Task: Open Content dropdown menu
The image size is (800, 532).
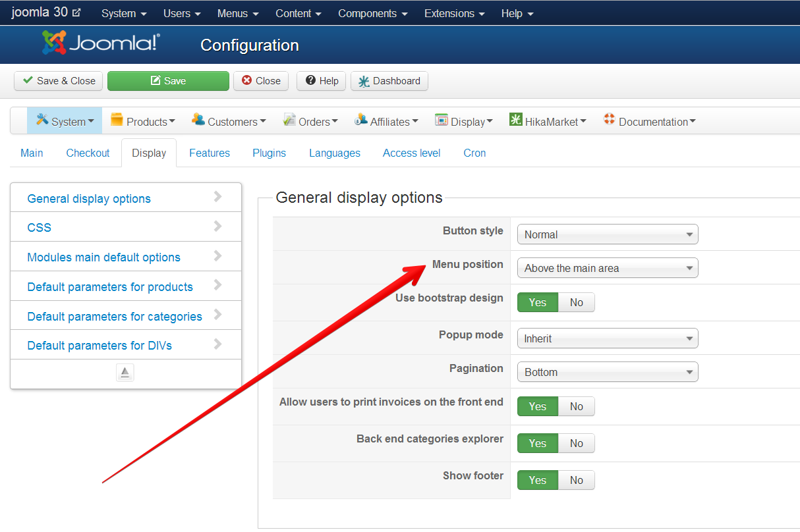Action: pyautogui.click(x=299, y=13)
